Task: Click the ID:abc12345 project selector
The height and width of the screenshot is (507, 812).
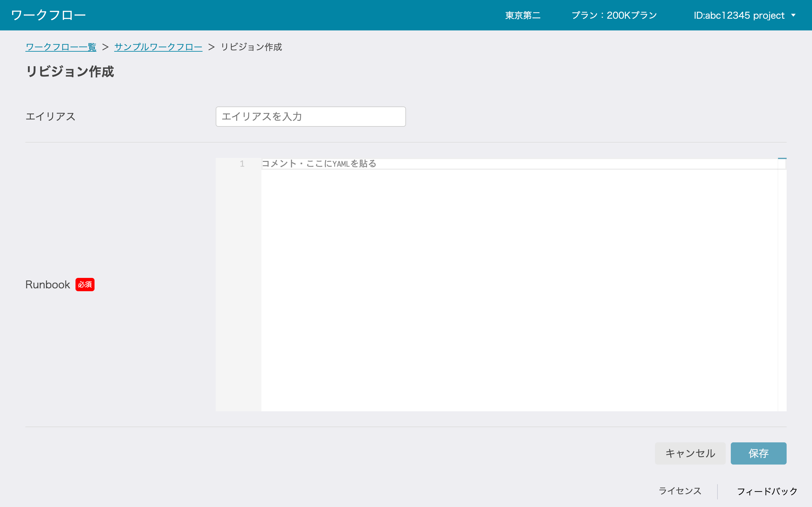Action: tap(739, 15)
